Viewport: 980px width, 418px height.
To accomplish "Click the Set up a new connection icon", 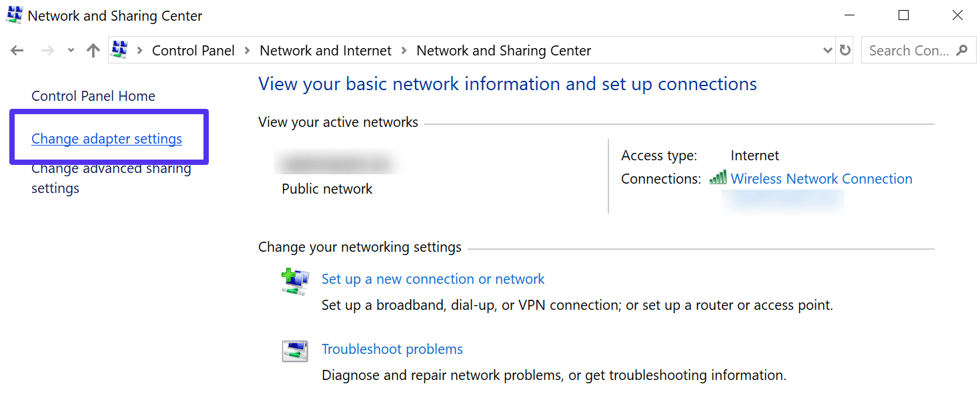I will (294, 281).
